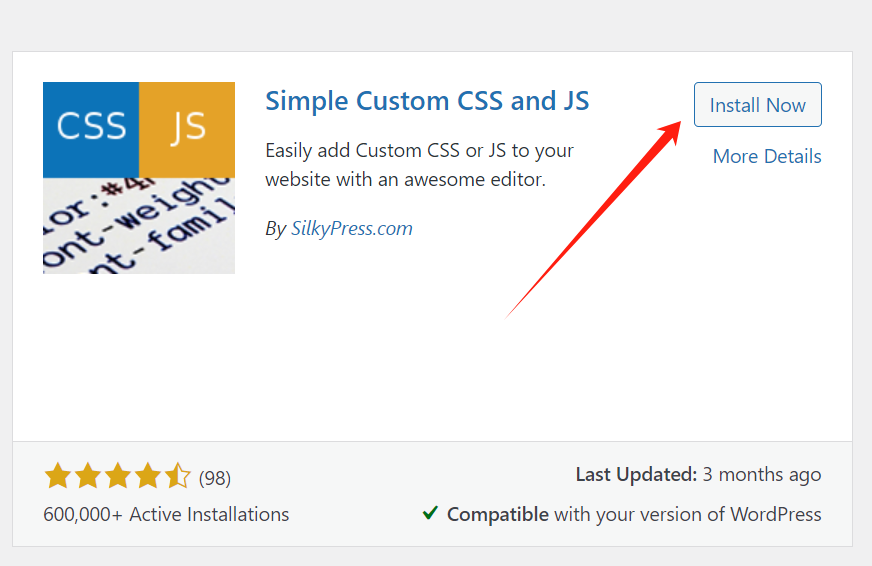This screenshot has width=872, height=566.
Task: Visit the SilkyPress.com author link
Action: 351,229
